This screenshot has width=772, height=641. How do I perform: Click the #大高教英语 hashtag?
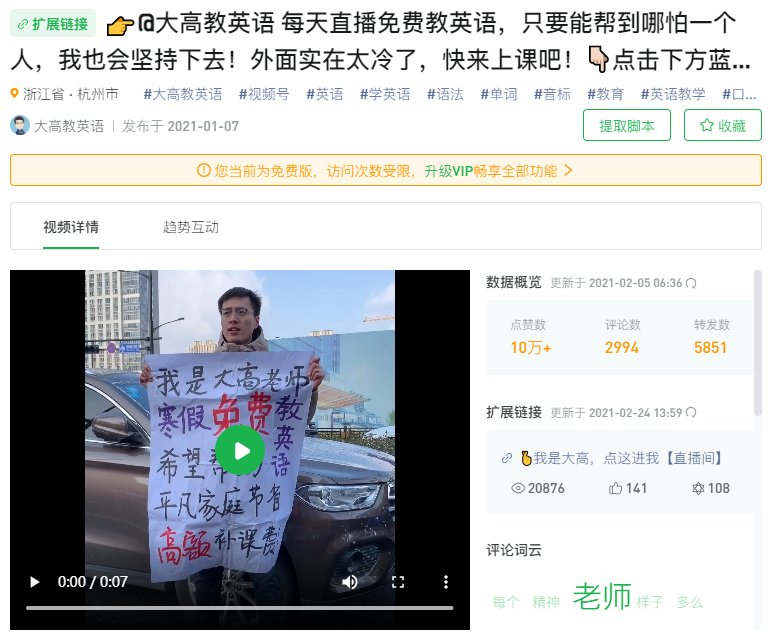[183, 94]
